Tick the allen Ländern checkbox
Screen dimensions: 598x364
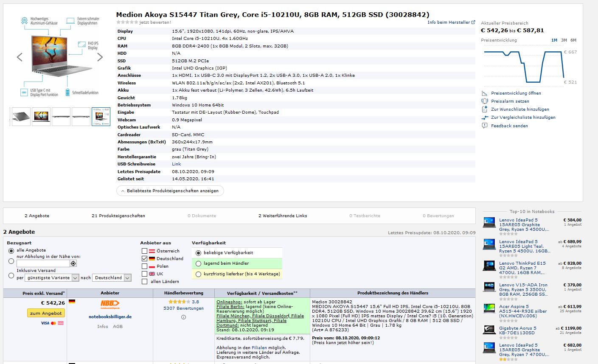click(x=145, y=281)
